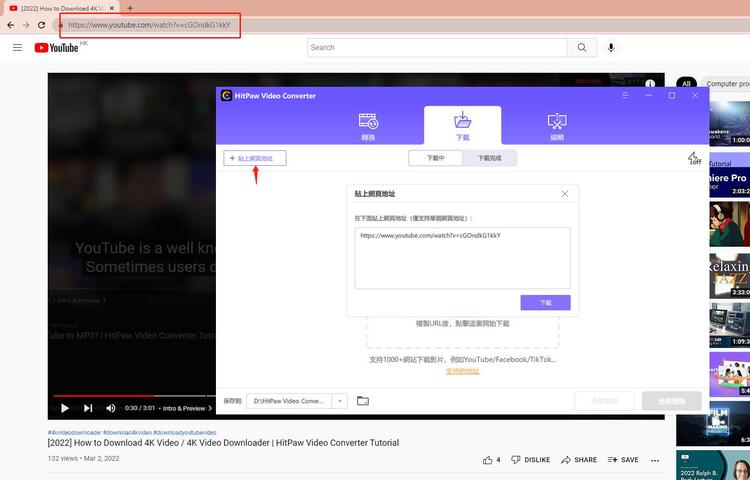Open the HitPaw hamburger menu
This screenshot has width=750, height=480.
625,96
